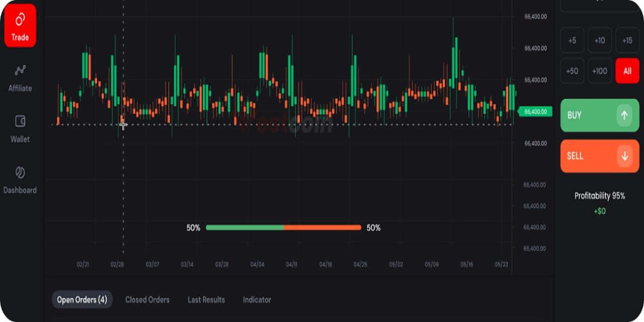Screen dimensions: 644x322
Task: Add +15 to trade amount
Action: point(627,41)
